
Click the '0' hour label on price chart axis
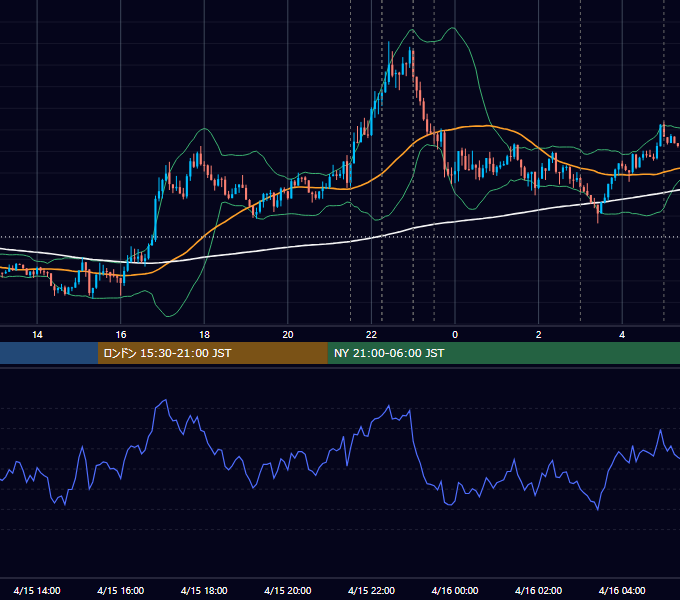[455, 335]
